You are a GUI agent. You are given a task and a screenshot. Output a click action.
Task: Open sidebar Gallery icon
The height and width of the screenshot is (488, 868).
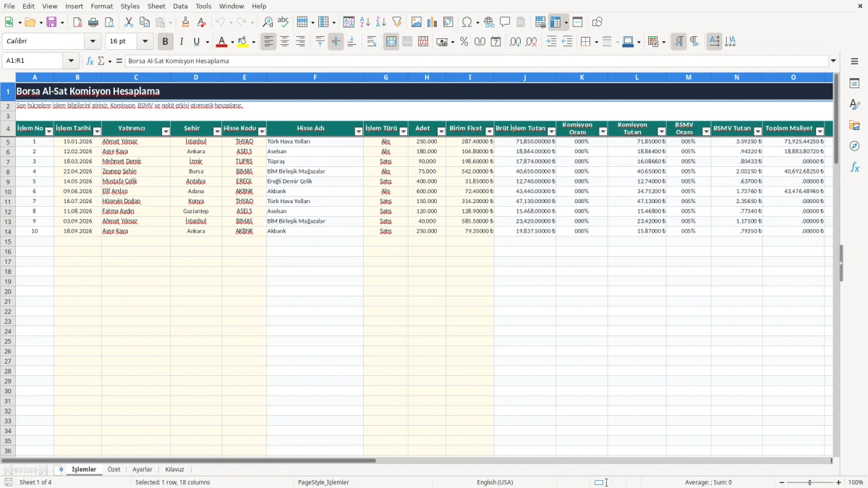tap(854, 125)
